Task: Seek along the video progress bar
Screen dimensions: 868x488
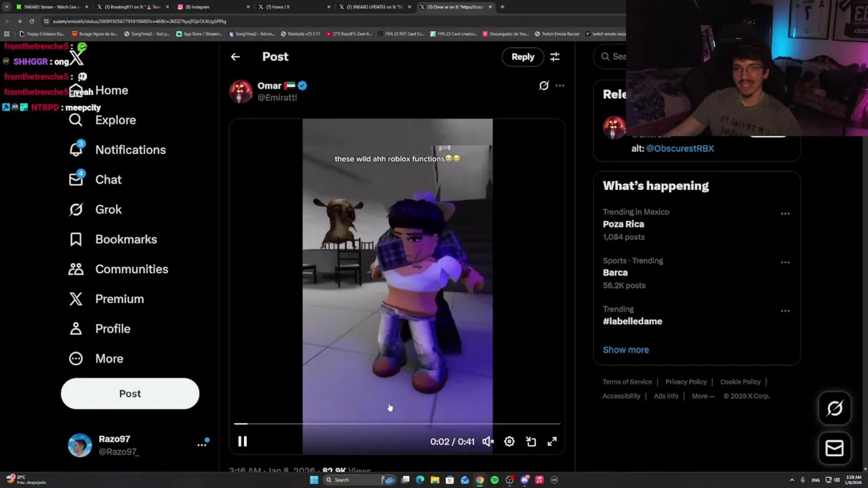Action: coord(397,424)
